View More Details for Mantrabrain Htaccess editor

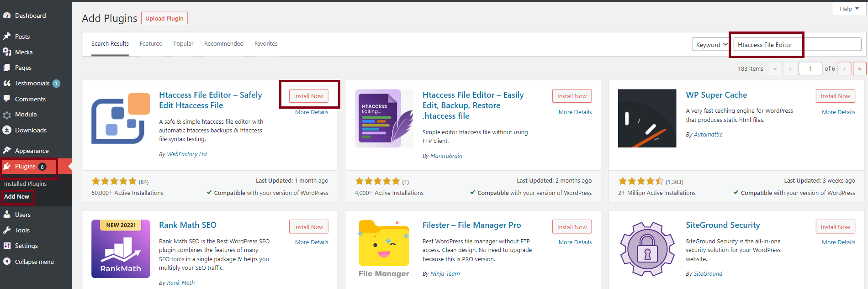pyautogui.click(x=575, y=112)
